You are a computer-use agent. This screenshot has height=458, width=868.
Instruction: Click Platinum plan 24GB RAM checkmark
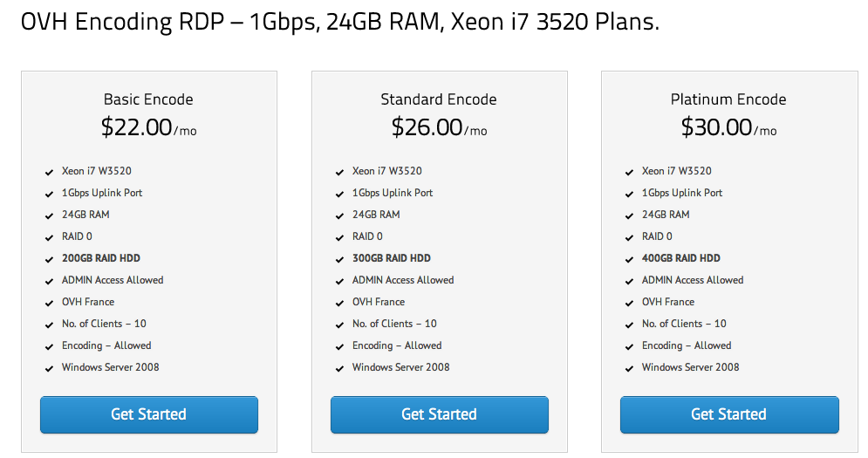coord(630,215)
